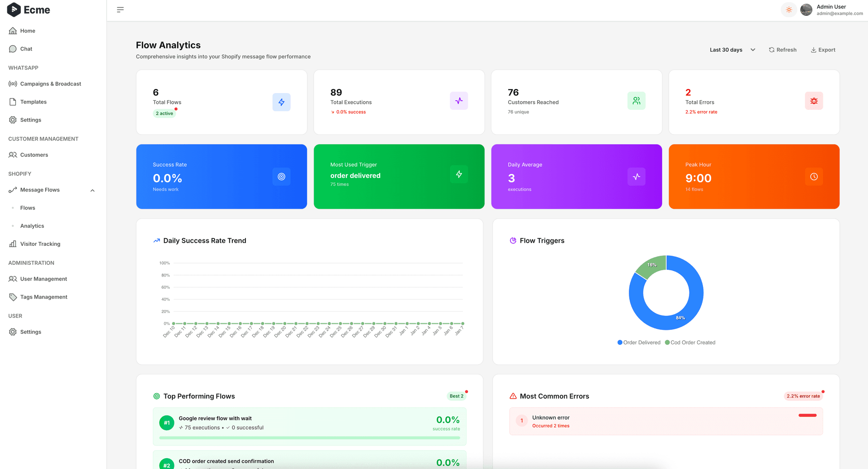Screen dimensions: 868x469
Task: Click the Total Executions activity icon
Action: [459, 101]
